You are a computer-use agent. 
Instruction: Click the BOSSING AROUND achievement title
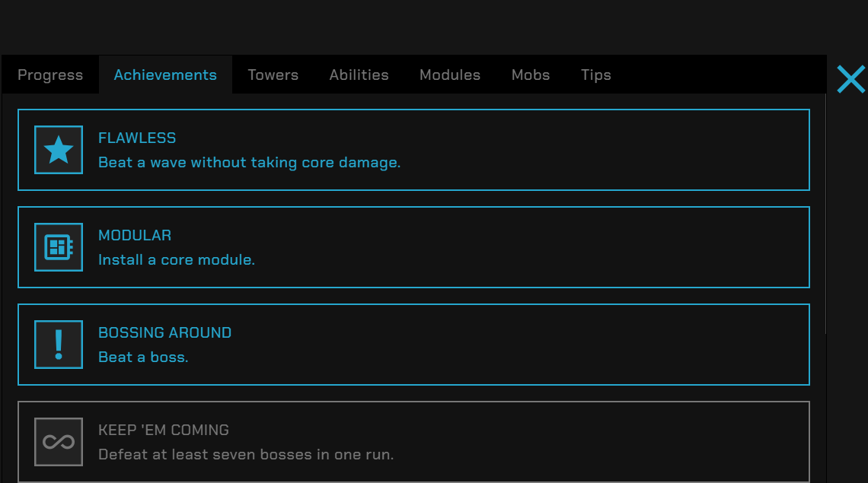point(164,332)
